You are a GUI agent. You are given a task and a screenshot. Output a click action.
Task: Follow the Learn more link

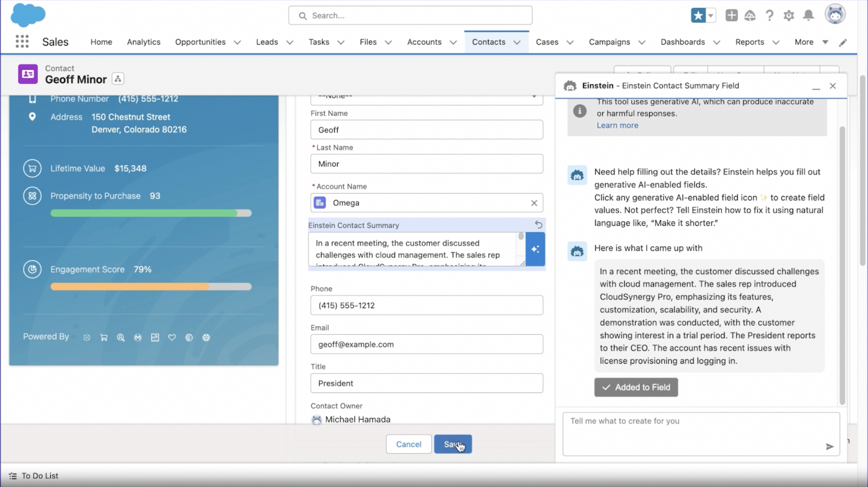tap(617, 125)
